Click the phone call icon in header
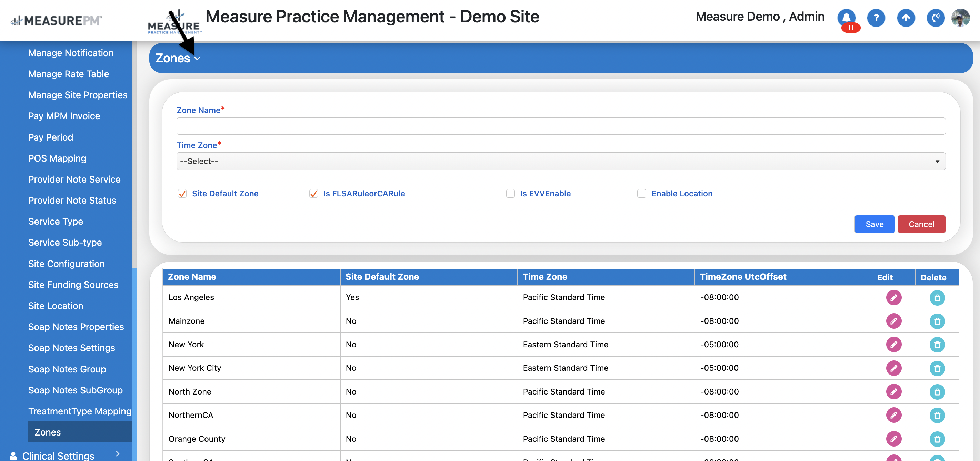 click(936, 18)
